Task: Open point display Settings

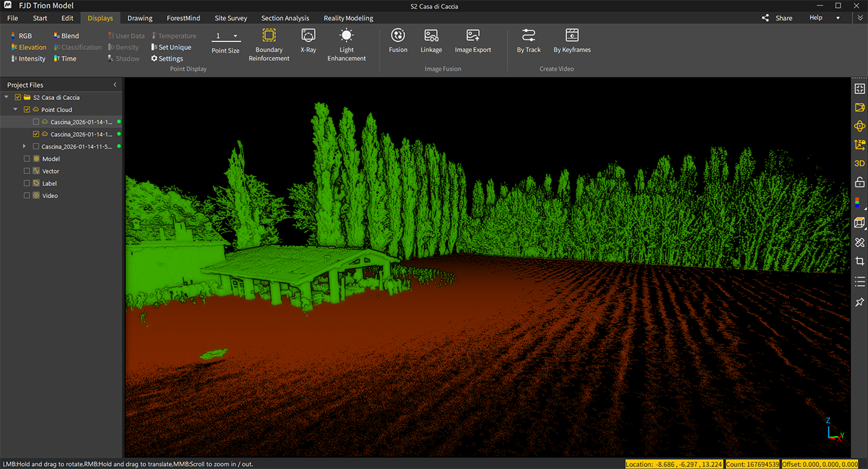Action: coord(167,59)
